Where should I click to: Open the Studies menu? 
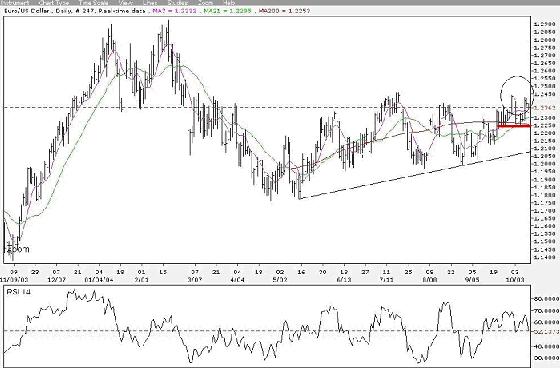(x=178, y=3)
